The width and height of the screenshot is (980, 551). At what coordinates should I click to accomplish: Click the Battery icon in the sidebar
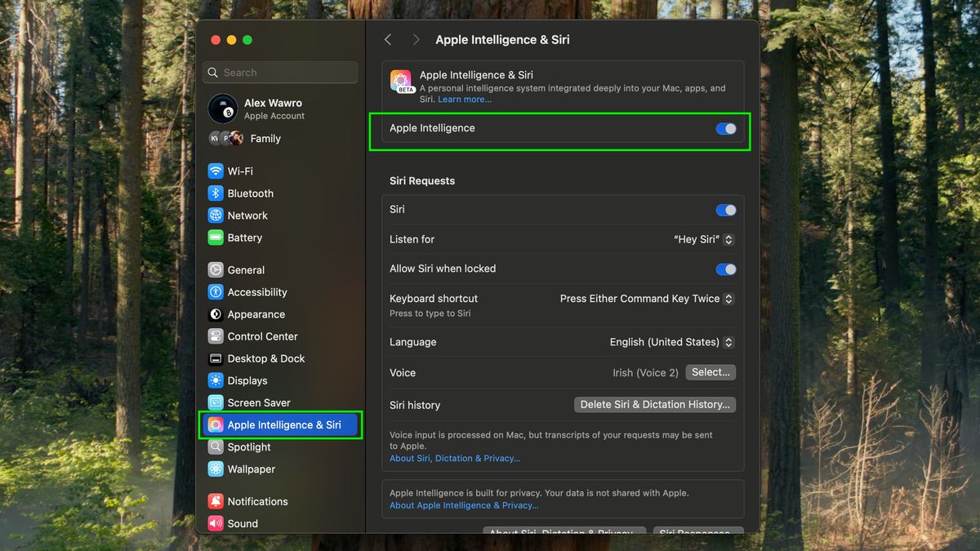tap(243, 238)
